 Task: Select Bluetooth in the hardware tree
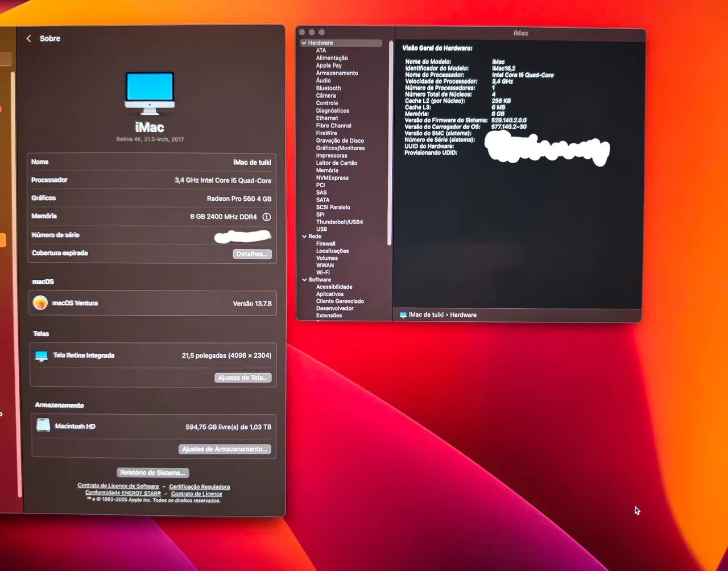point(329,88)
